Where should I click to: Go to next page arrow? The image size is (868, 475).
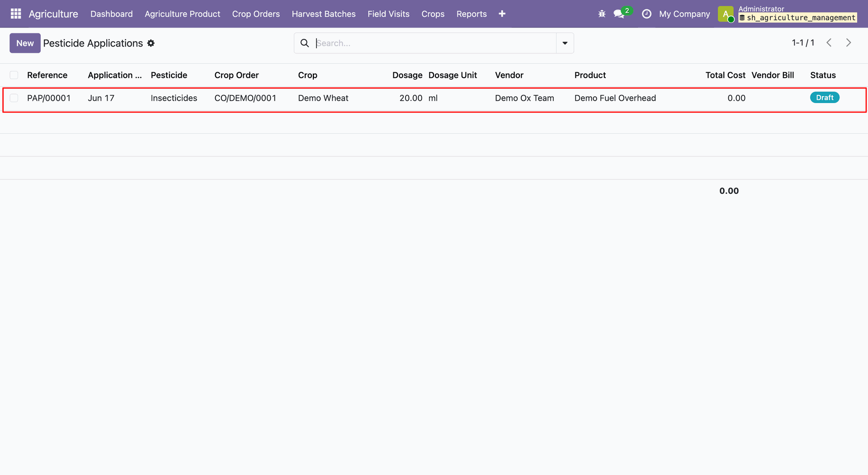point(849,43)
